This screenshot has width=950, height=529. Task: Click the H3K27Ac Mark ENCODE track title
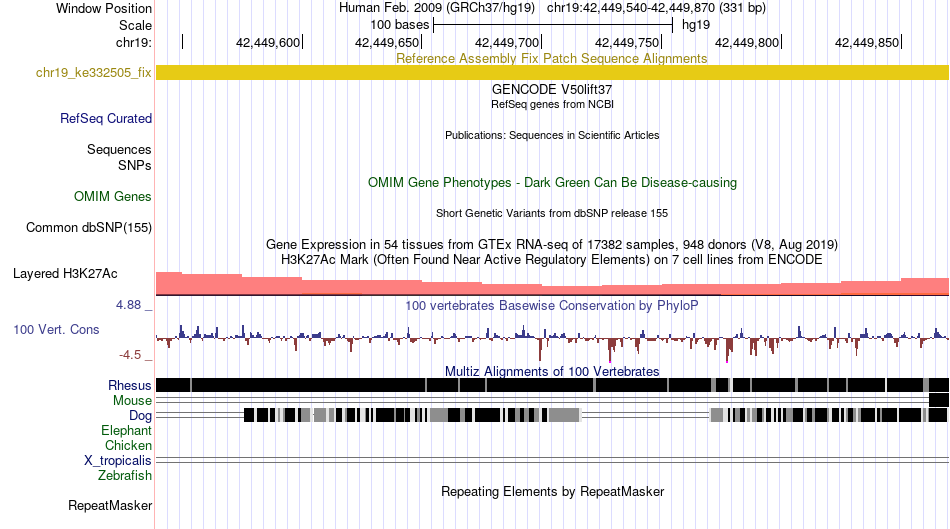pyautogui.click(x=552, y=259)
